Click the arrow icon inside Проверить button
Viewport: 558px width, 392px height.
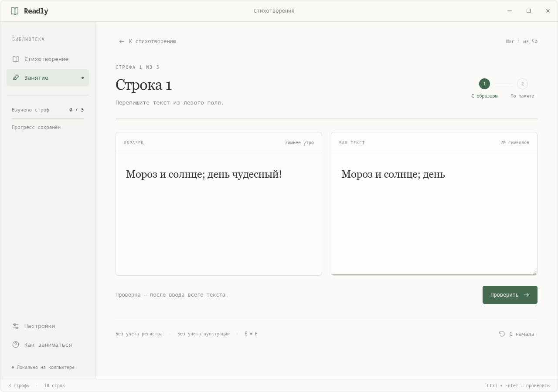[x=526, y=295]
